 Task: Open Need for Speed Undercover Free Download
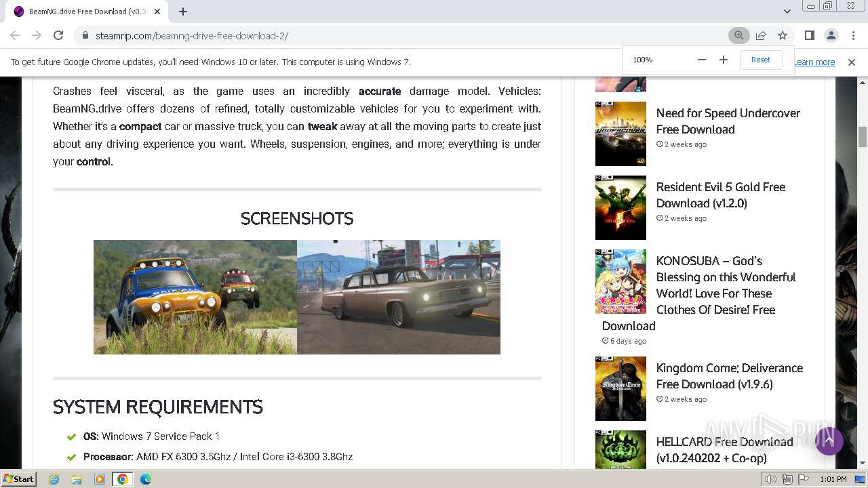(x=728, y=121)
